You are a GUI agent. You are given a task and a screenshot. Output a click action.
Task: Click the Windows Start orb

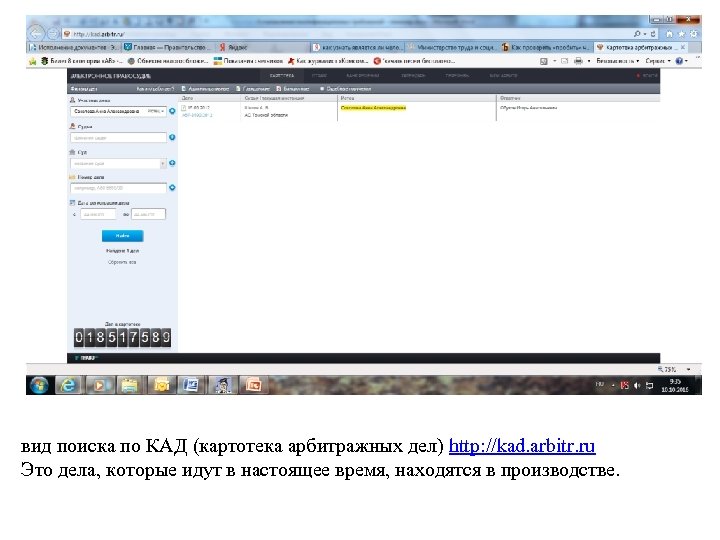39,385
